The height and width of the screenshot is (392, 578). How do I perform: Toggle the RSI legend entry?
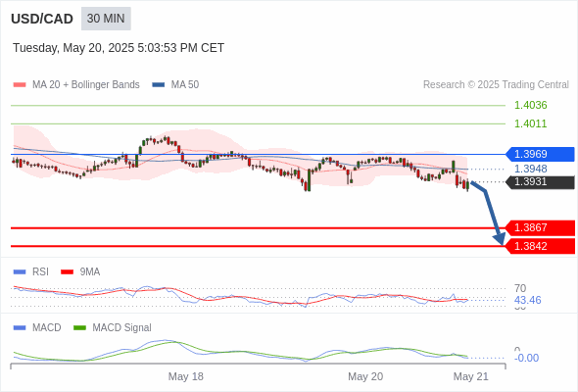point(31,271)
